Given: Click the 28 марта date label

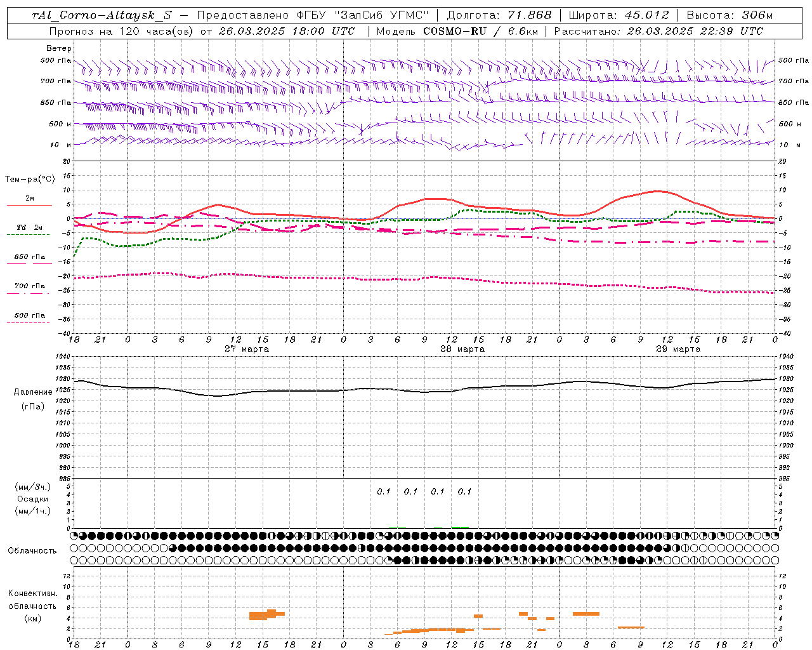Looking at the screenshot, I should (x=462, y=349).
